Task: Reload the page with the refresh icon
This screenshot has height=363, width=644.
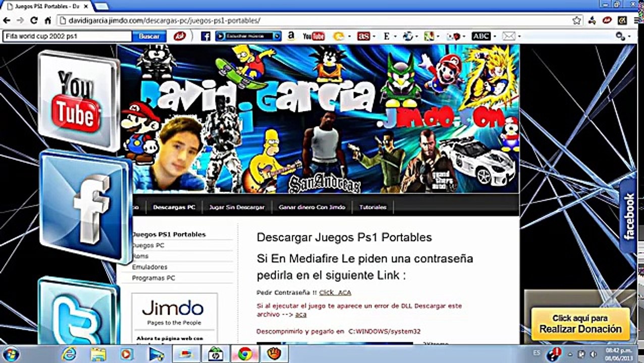Action: coord(34,21)
